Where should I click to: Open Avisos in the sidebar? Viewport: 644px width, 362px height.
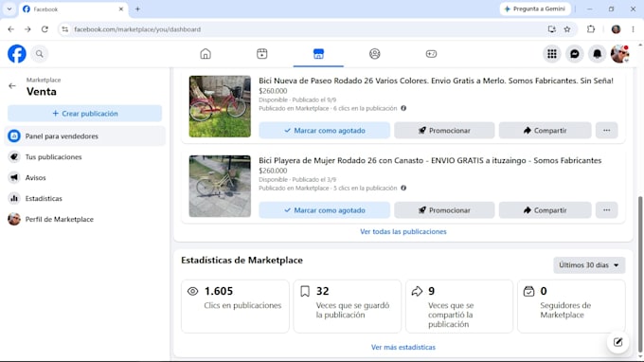tap(85, 177)
